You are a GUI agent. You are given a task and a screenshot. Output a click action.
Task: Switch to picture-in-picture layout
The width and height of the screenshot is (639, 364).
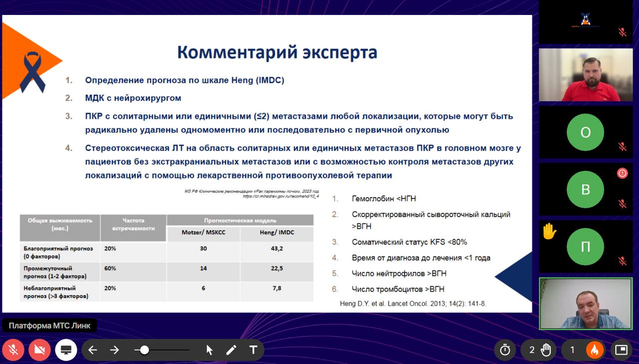[x=621, y=350]
